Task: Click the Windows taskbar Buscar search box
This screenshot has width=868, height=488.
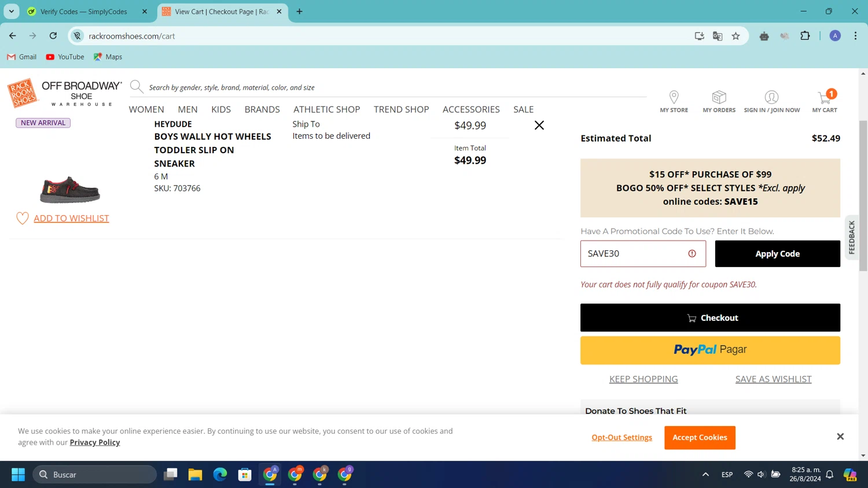Action: pos(94,475)
